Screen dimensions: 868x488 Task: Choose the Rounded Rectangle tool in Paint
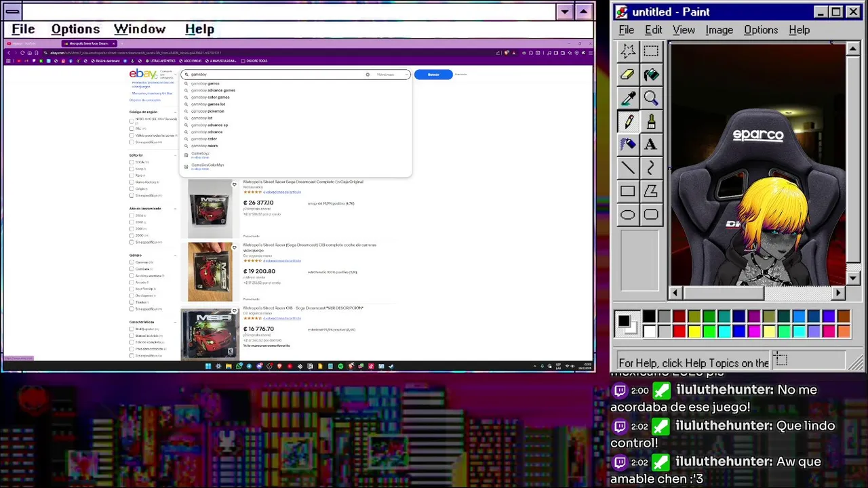651,215
